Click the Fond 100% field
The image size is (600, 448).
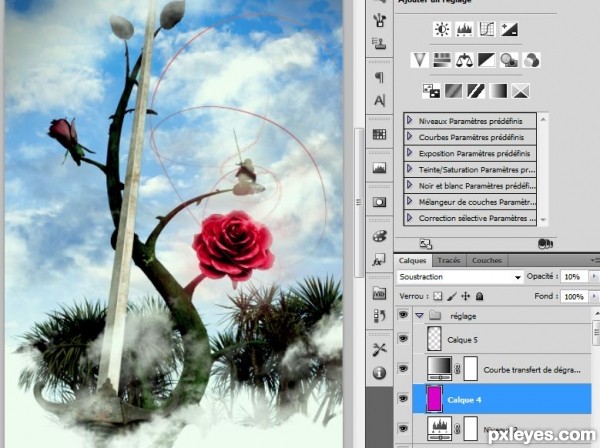tap(574, 296)
